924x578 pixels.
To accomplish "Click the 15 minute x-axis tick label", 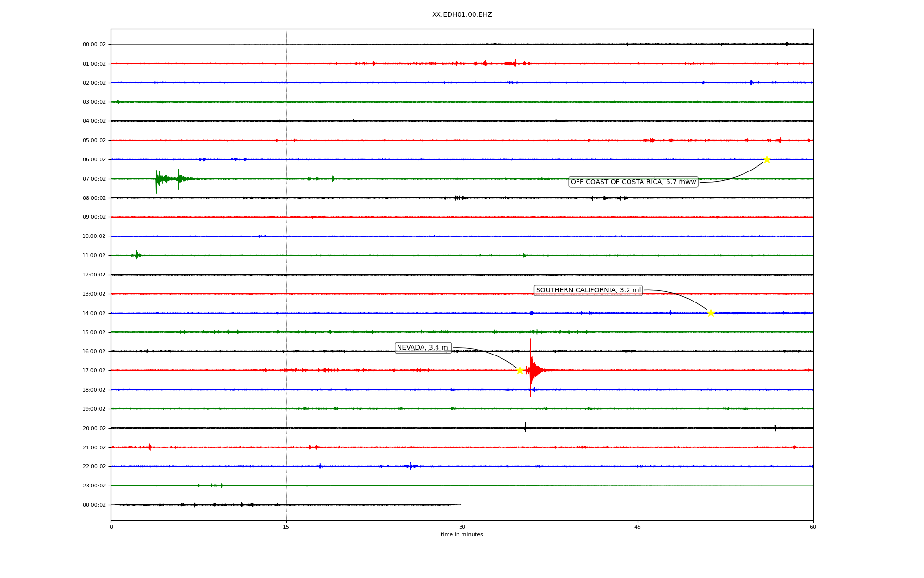I will pos(286,527).
